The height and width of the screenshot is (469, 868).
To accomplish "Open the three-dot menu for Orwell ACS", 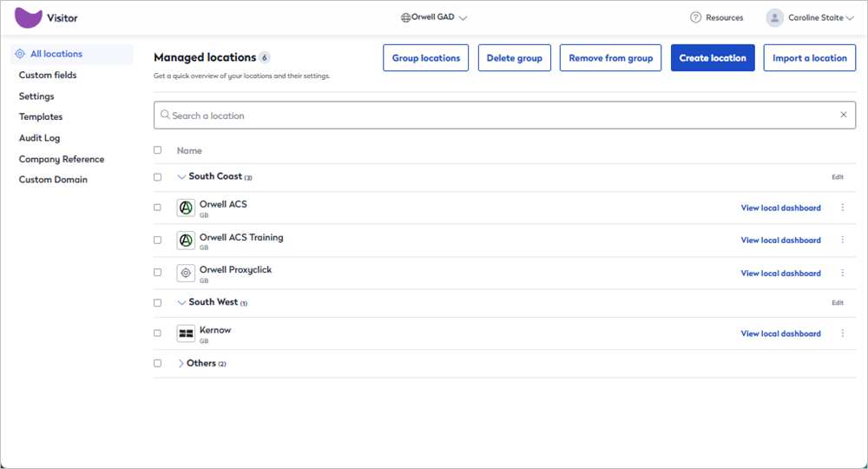I will tap(843, 208).
